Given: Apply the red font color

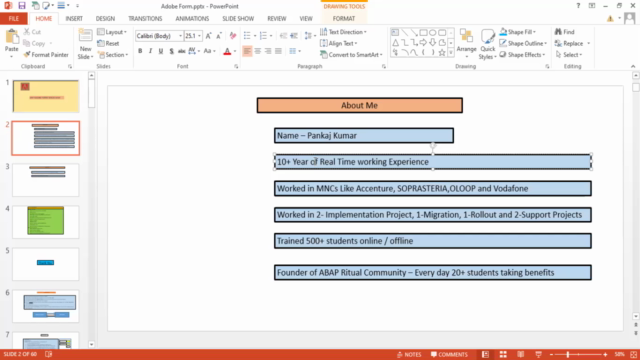Looking at the screenshot, I should pyautogui.click(x=227, y=51).
